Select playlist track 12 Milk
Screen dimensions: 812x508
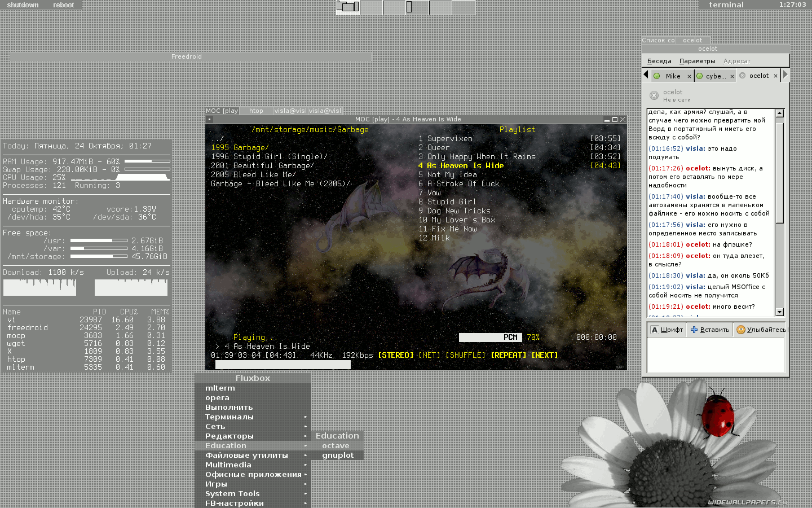pos(434,238)
